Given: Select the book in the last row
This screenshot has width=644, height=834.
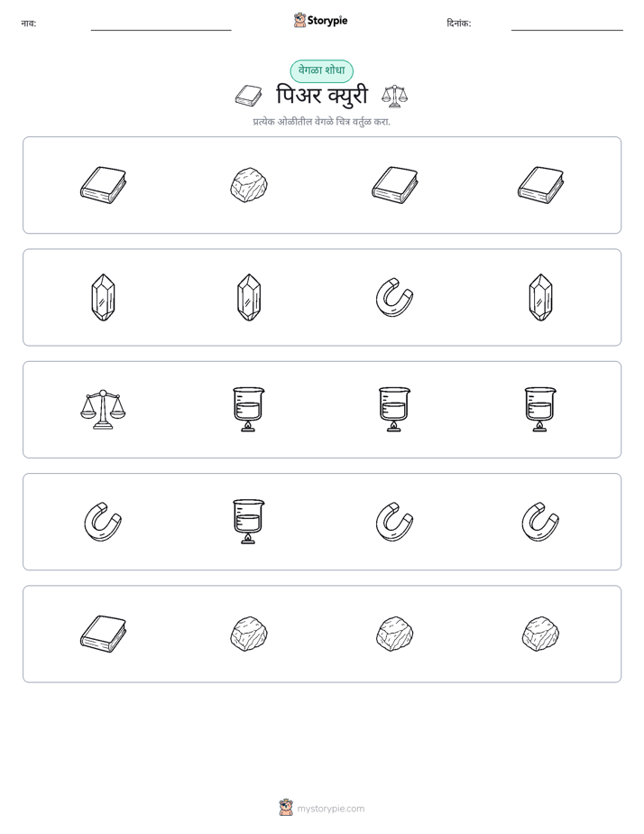Looking at the screenshot, I should click(103, 634).
